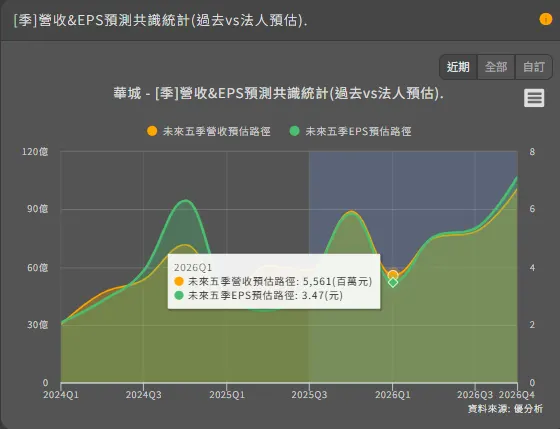560x429 pixels.
Task: Click the 30億 y-axis label
Action: click(38, 325)
